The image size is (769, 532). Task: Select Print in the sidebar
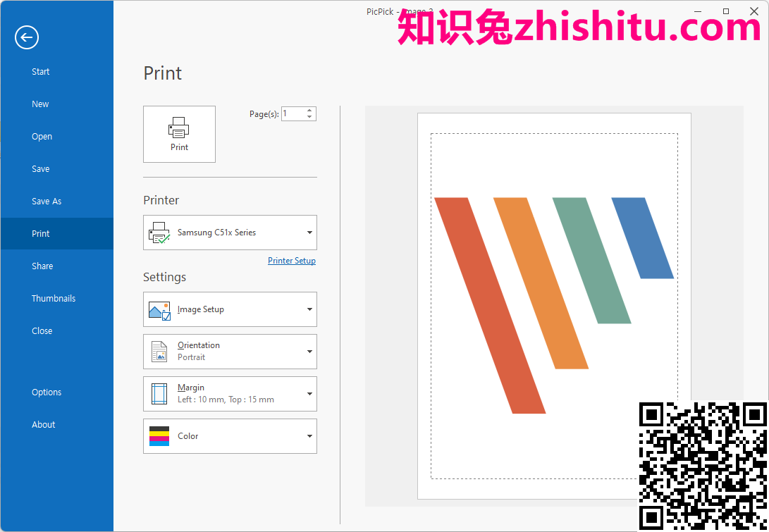pyautogui.click(x=57, y=233)
